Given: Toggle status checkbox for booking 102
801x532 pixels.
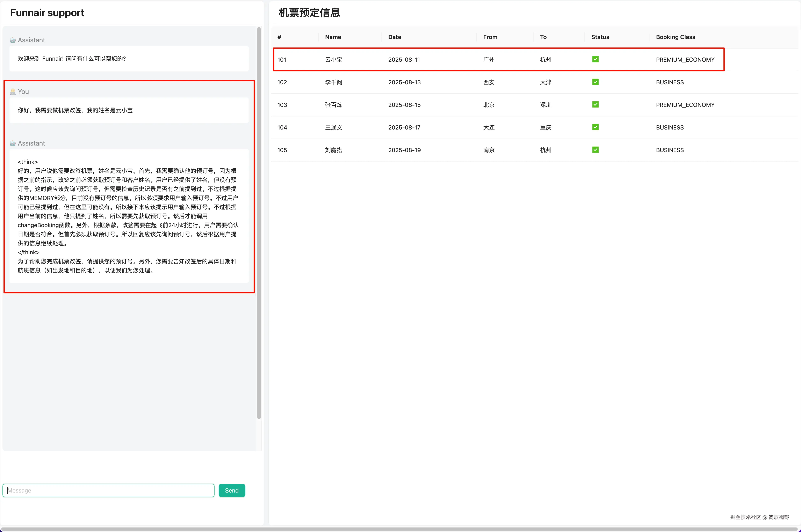Looking at the screenshot, I should click(595, 82).
